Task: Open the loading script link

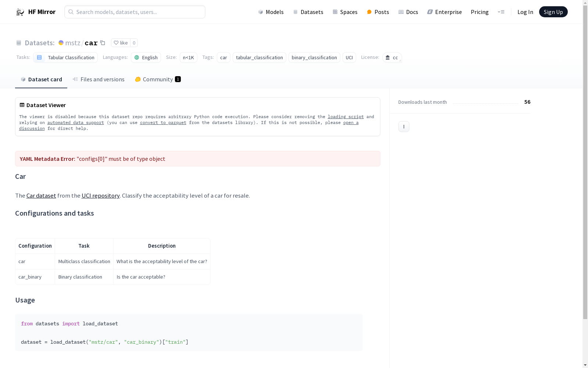Action: click(x=346, y=117)
